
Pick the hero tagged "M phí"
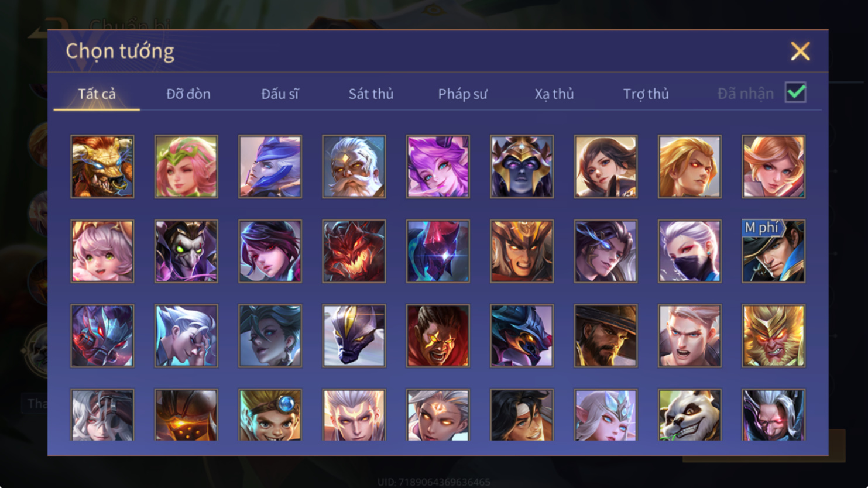click(774, 251)
